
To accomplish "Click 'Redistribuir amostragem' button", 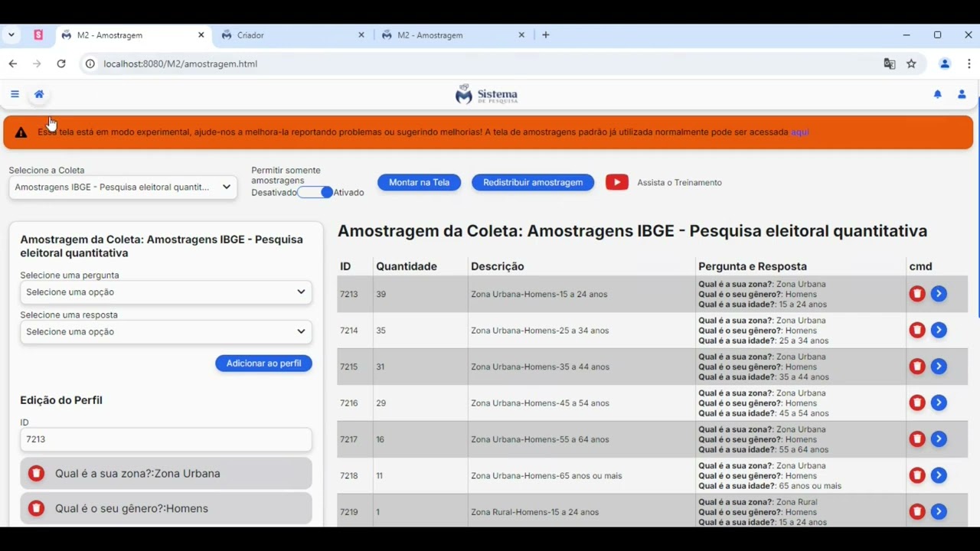I will tap(533, 182).
